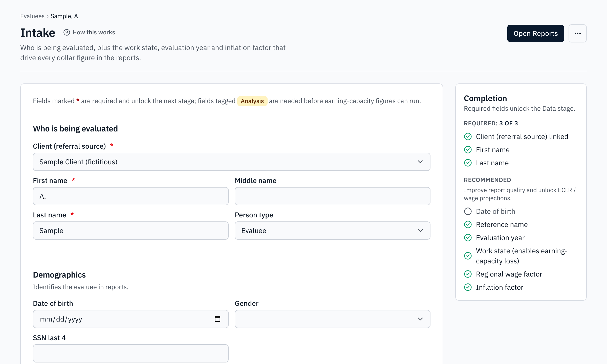Click the Demographics section heading
607x364 pixels.
click(59, 275)
